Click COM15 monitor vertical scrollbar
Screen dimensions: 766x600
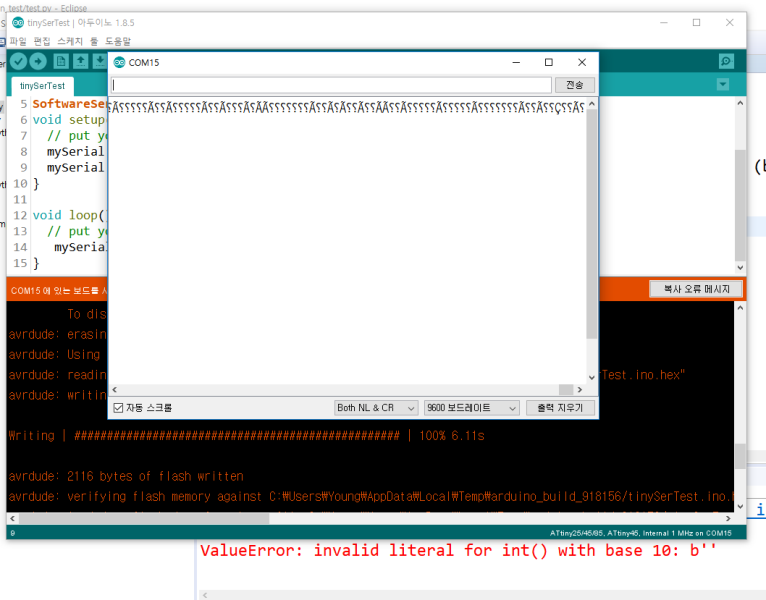click(x=592, y=223)
